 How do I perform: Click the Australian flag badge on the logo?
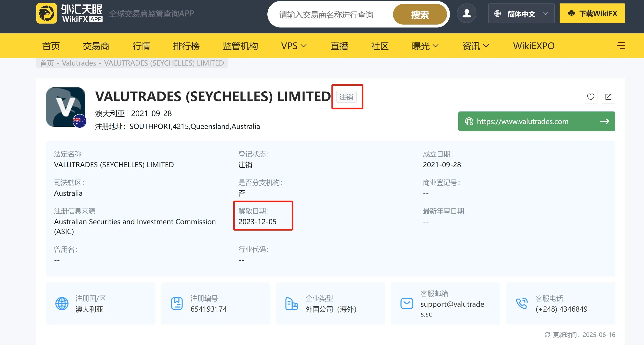point(79,121)
